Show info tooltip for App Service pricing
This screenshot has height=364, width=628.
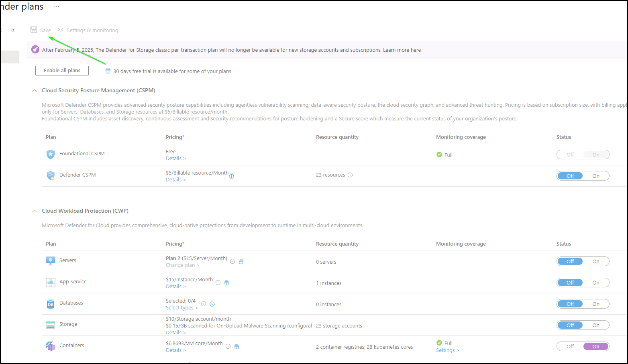[x=218, y=283]
